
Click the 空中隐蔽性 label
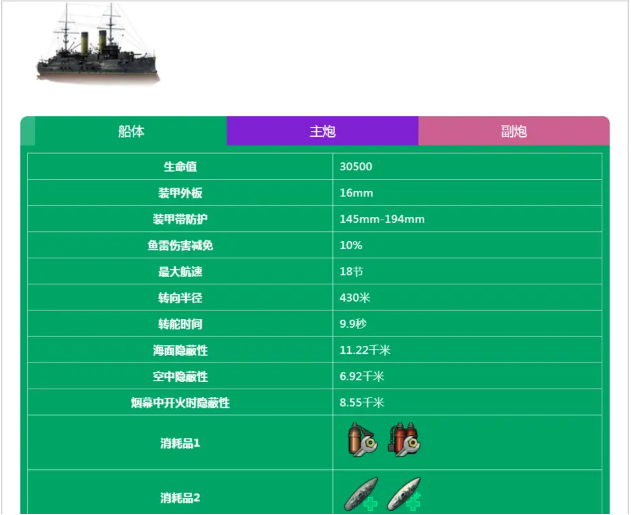[x=180, y=377]
